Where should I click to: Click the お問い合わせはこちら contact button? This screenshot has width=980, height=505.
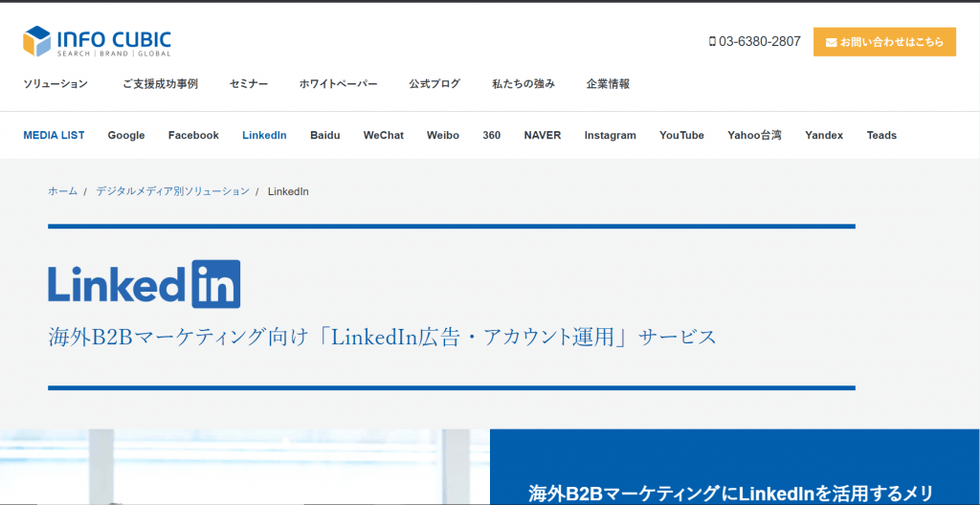884,42
